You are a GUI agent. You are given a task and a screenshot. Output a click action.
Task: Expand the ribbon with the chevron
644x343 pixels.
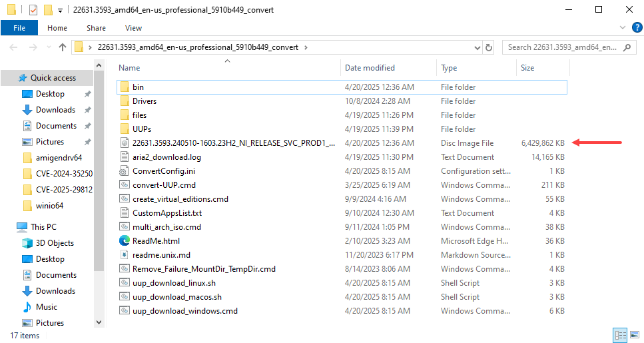[x=623, y=27]
